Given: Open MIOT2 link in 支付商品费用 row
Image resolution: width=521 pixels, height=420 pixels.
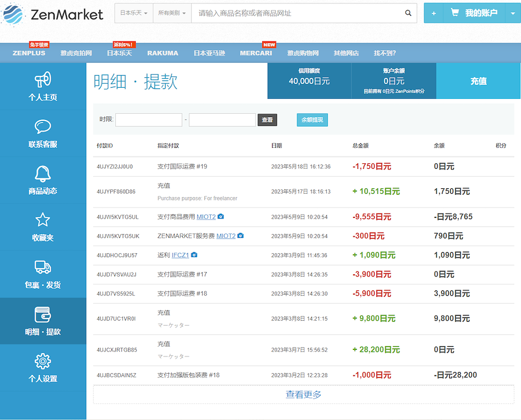Looking at the screenshot, I should tap(206, 217).
